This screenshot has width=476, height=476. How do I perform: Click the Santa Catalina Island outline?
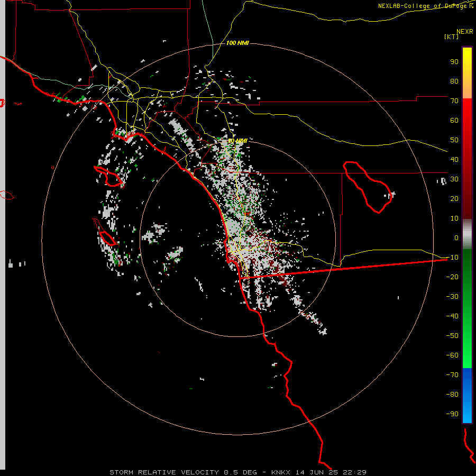click(109, 176)
